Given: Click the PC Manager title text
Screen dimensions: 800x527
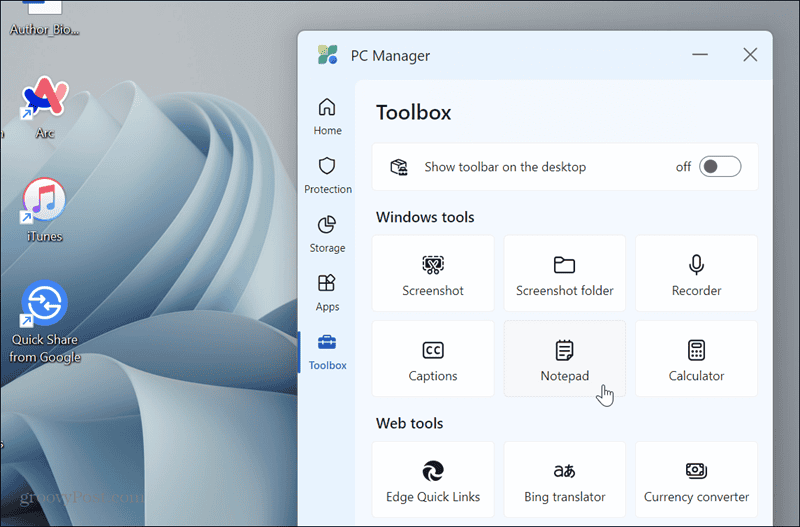Looking at the screenshot, I should [x=390, y=56].
